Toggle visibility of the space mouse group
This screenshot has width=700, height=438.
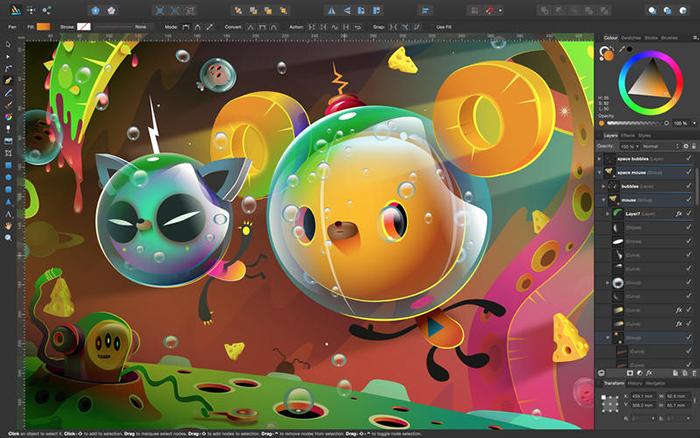tap(689, 172)
